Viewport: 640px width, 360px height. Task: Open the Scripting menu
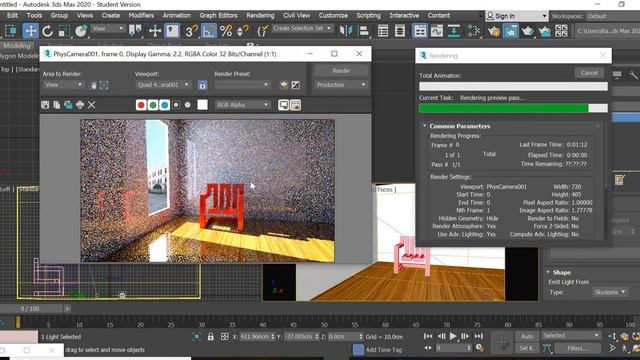[368, 16]
